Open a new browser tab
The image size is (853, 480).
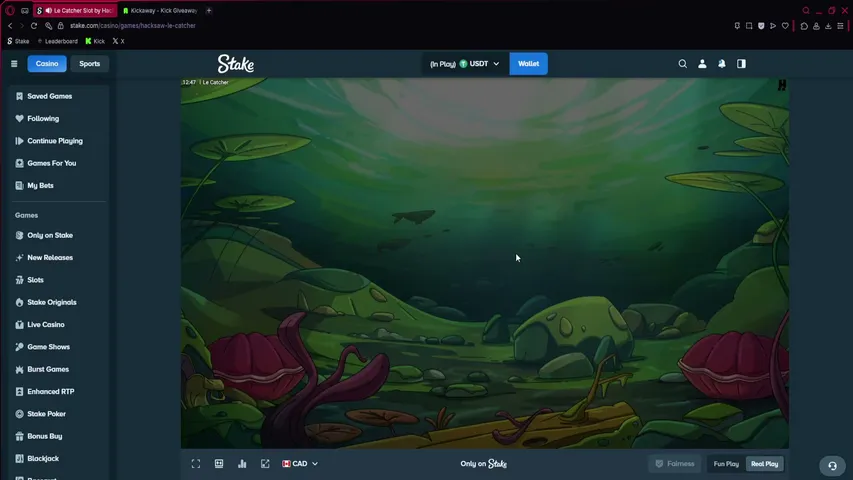click(209, 10)
